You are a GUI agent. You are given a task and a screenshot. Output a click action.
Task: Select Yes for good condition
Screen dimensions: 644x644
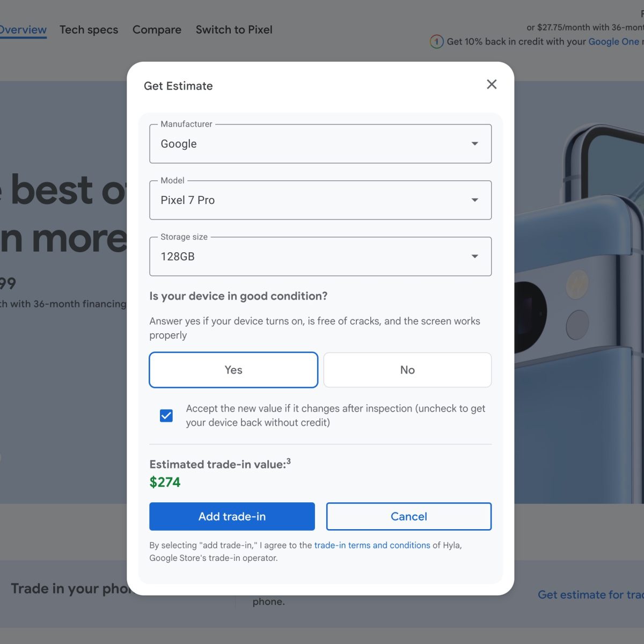click(233, 370)
